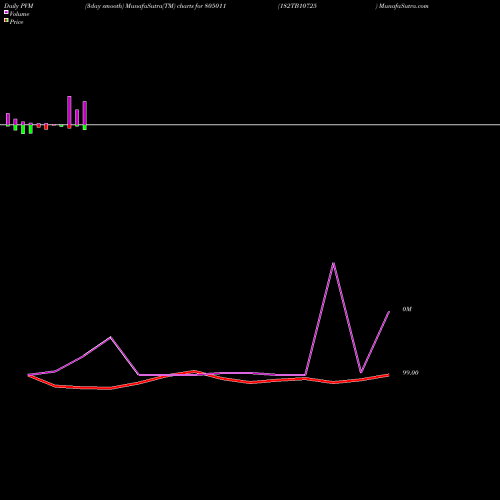
Task: Click the tallest magenta volume bar
Action: [x=69, y=111]
